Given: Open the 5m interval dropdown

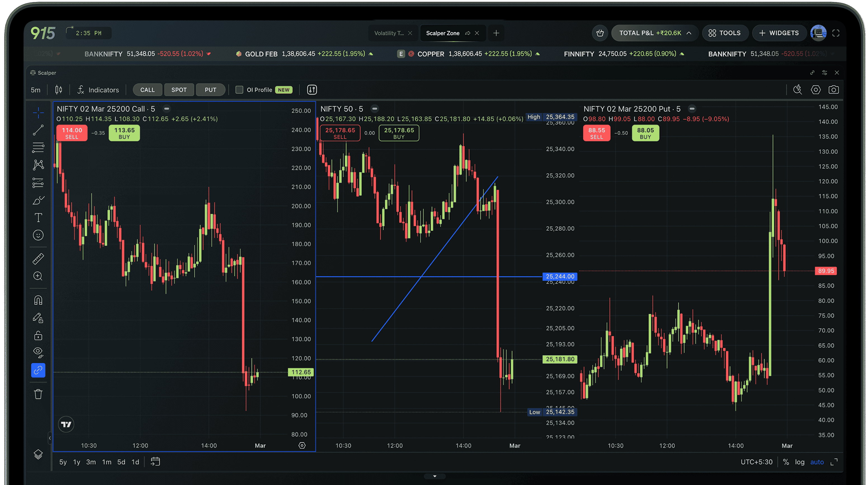Looking at the screenshot, I should point(36,90).
